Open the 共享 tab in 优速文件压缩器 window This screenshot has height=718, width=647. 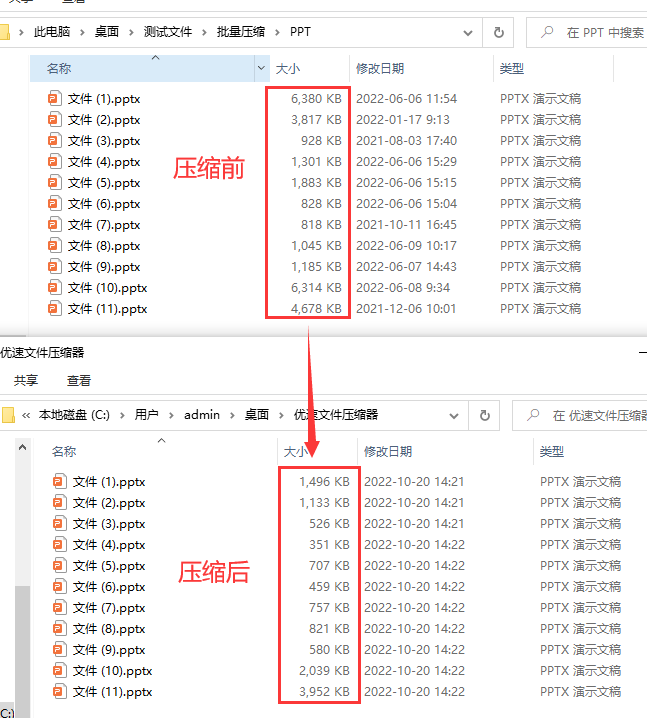point(26,381)
